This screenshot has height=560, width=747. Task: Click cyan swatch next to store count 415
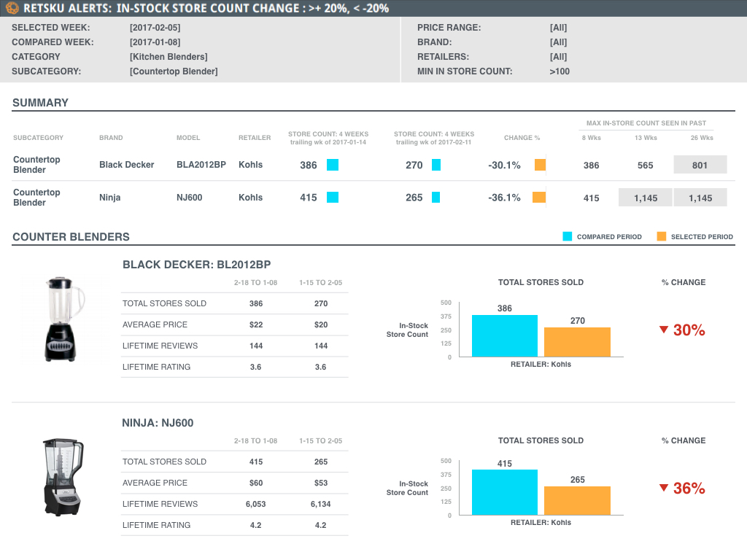333,197
